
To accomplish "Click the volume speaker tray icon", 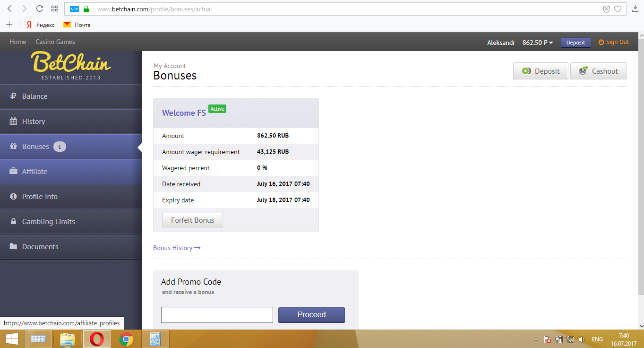I will pos(582,339).
